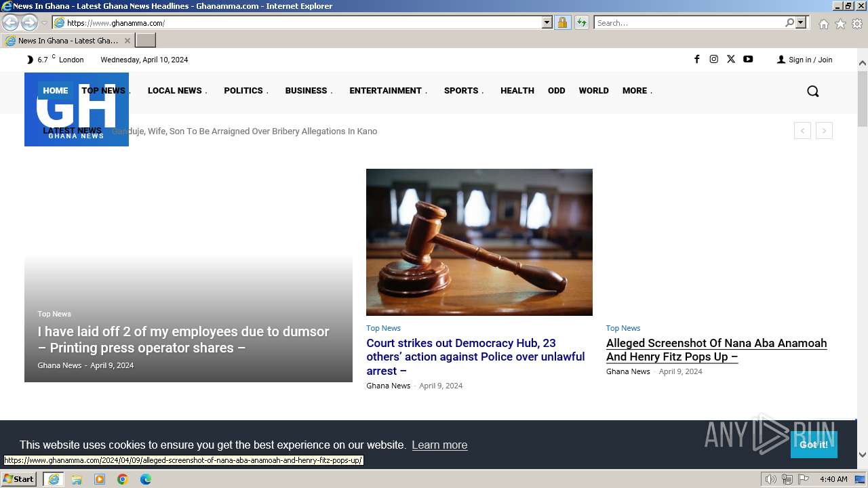Click the London weather temperature text
The width and height of the screenshot is (868, 488).
coord(60,60)
